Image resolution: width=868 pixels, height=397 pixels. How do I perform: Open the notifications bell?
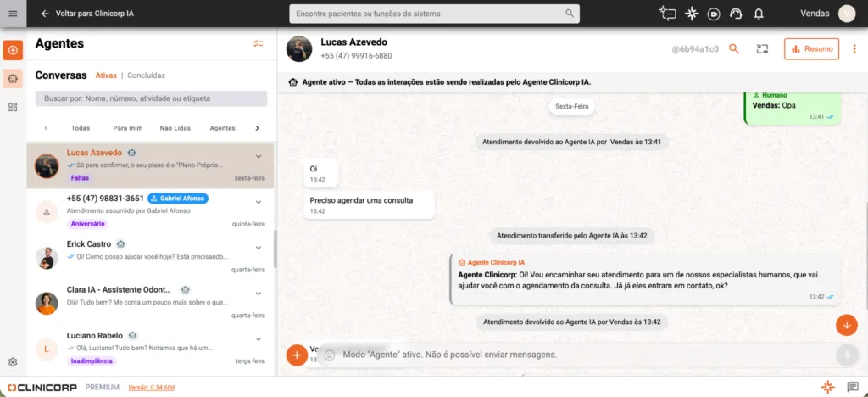[x=759, y=14]
